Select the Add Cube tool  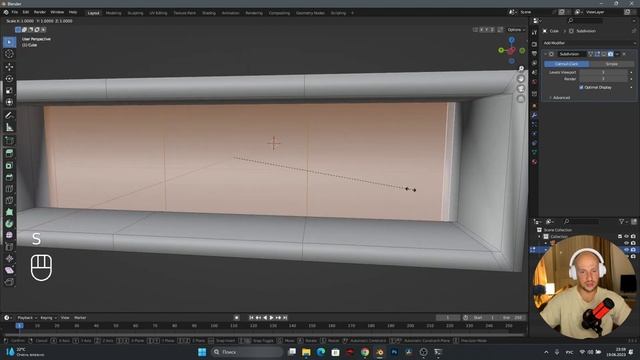pos(9,140)
